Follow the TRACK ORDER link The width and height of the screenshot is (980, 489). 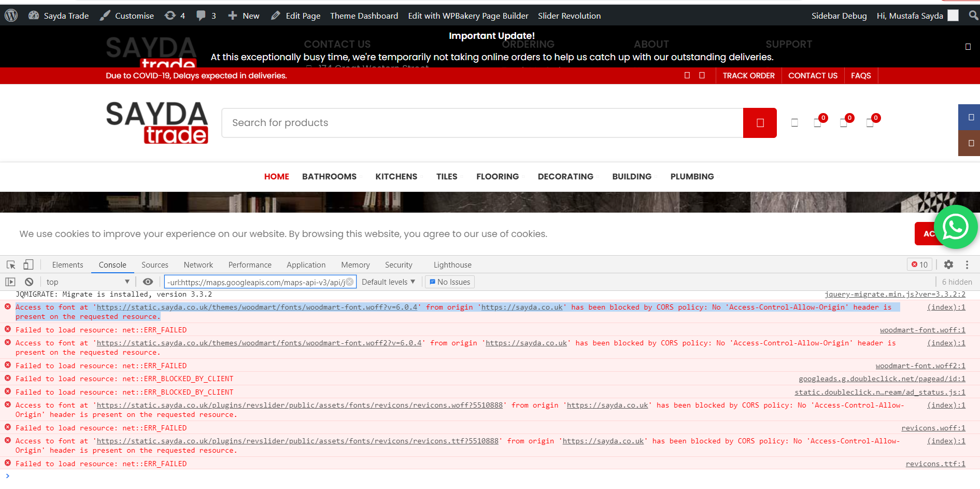748,76
